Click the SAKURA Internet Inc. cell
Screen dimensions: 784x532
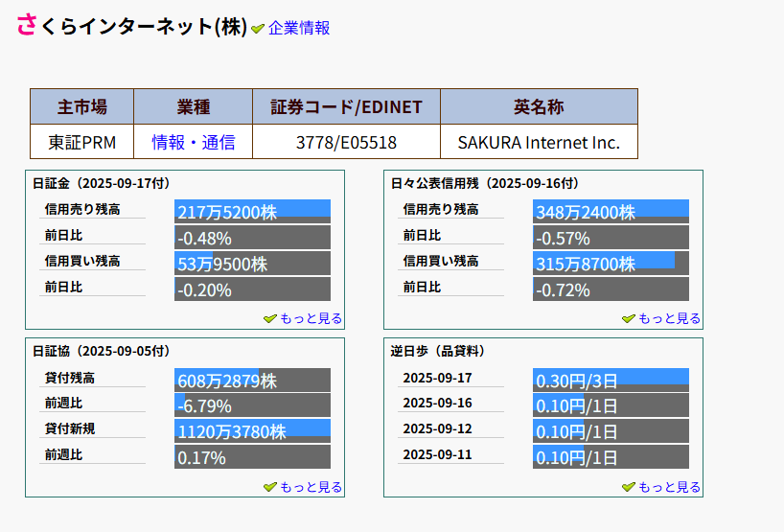[x=539, y=143]
